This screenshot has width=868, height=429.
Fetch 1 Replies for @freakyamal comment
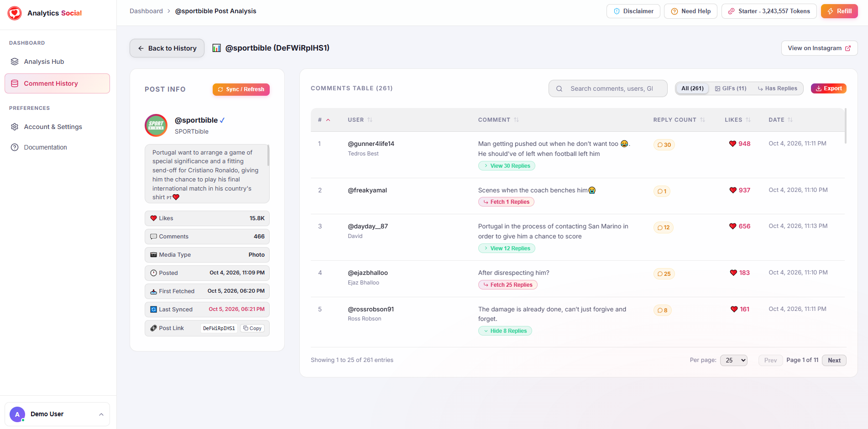tap(506, 202)
